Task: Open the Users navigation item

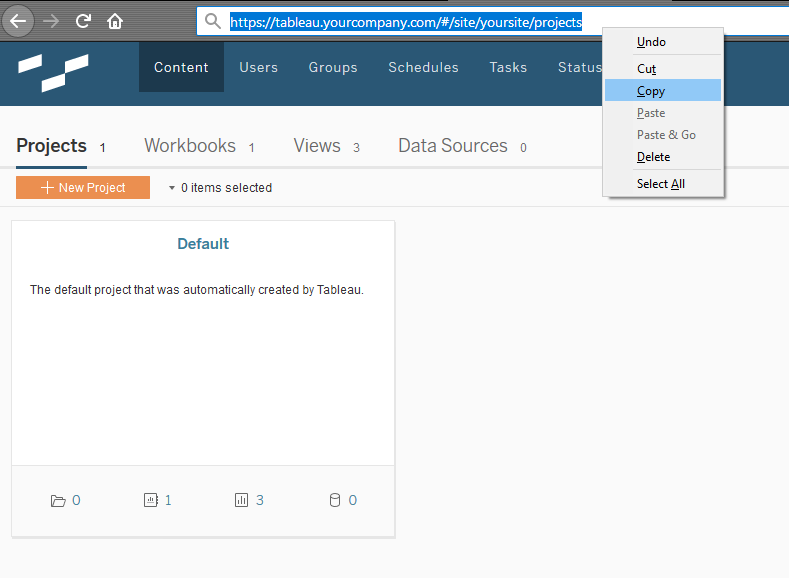Action: 259,67
